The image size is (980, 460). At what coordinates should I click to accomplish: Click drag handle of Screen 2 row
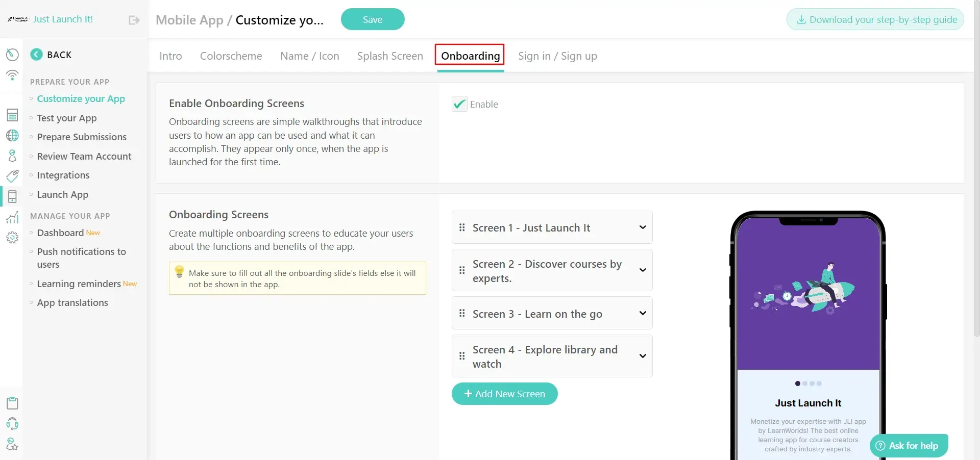(462, 270)
